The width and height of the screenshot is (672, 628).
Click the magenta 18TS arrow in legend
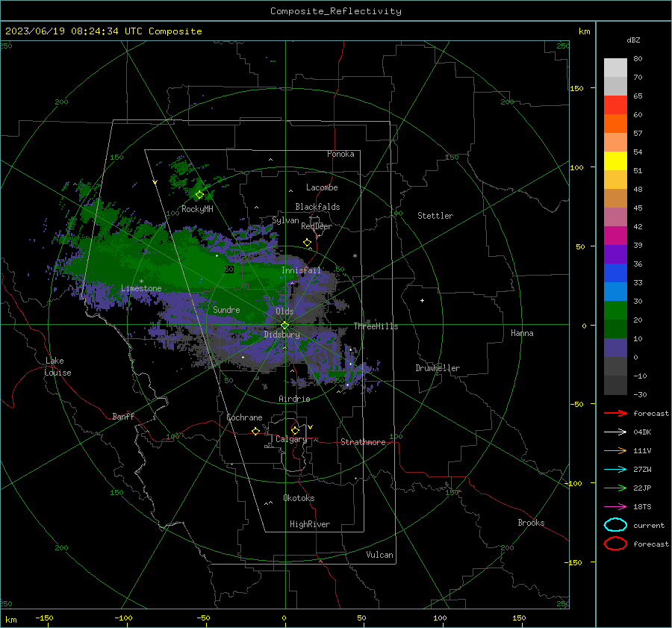(615, 507)
